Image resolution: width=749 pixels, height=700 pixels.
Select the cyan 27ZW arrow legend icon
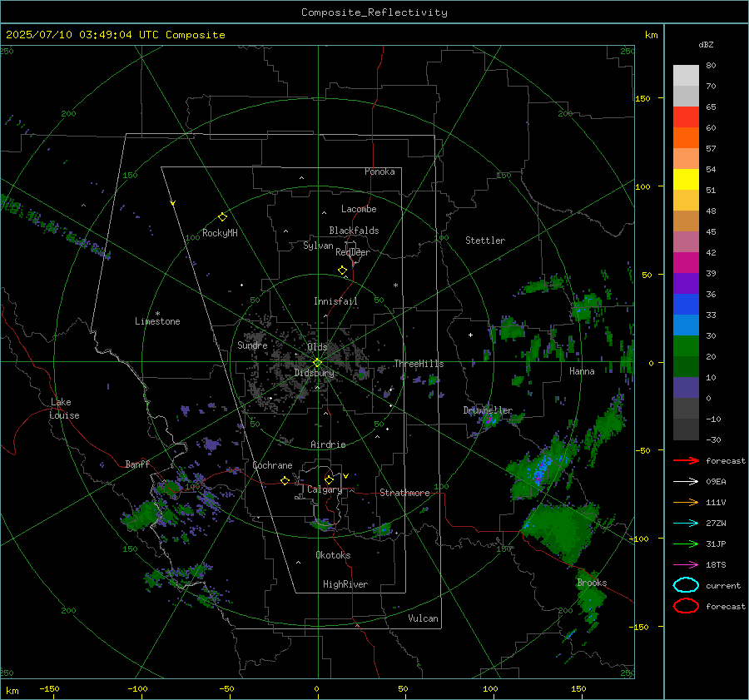coord(686,524)
